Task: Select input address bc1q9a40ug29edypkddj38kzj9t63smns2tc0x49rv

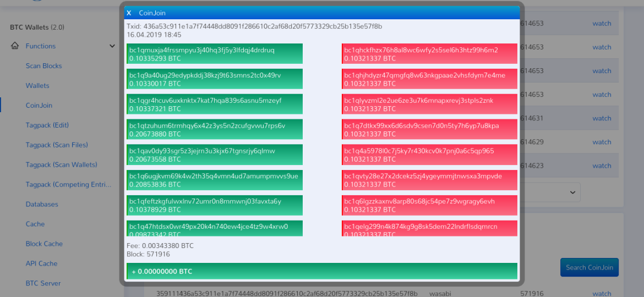Action: coord(215,79)
